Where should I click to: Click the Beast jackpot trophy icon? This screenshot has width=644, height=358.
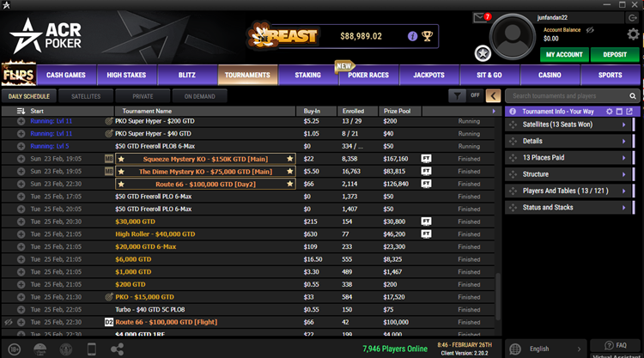[x=427, y=36]
